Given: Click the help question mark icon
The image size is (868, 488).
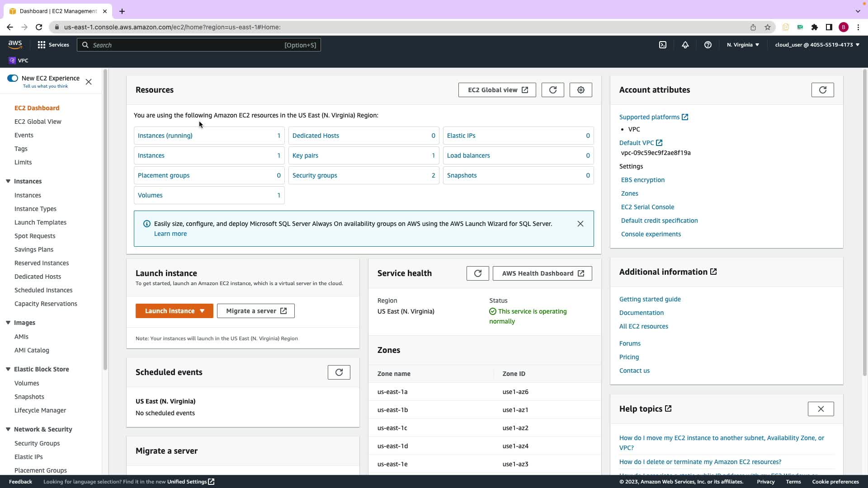Looking at the screenshot, I should click(708, 45).
